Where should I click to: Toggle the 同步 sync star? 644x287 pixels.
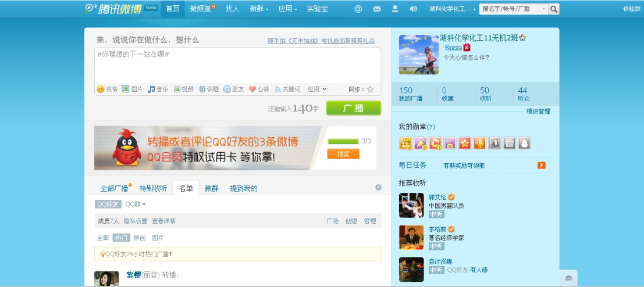click(x=370, y=89)
